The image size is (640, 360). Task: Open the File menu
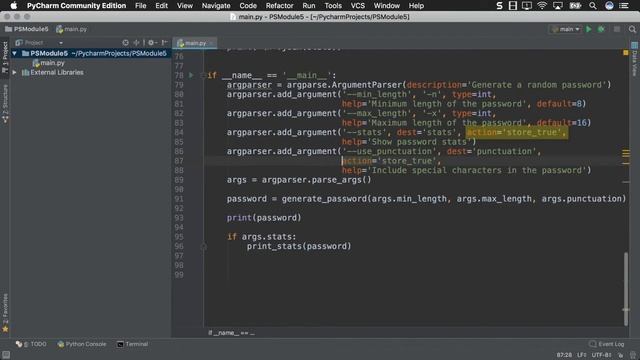click(x=140, y=6)
